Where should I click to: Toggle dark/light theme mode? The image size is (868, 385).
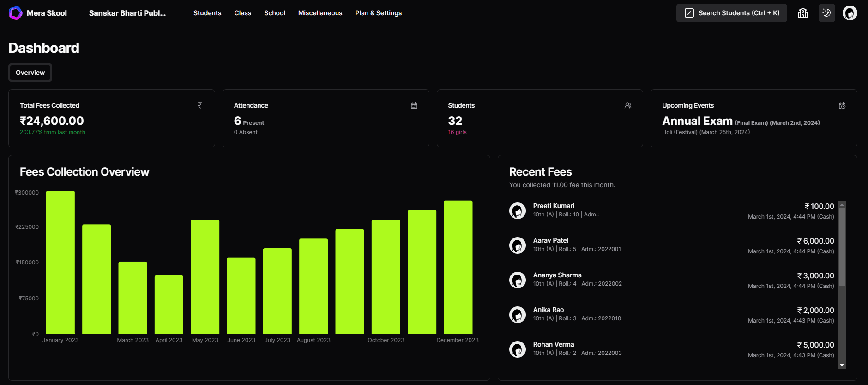tap(826, 13)
